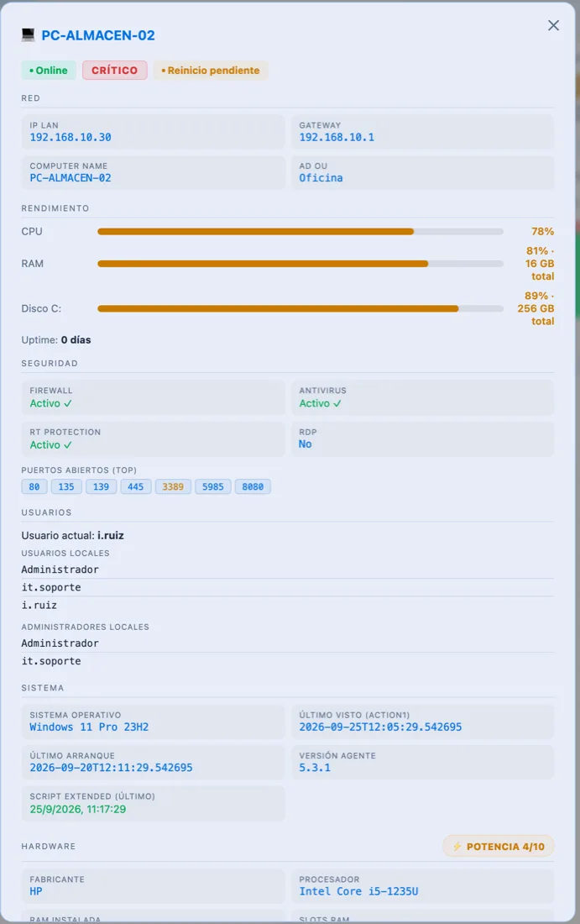Image resolution: width=580 pixels, height=924 pixels.
Task: Click Antivirus Activo status
Action: 320,404
